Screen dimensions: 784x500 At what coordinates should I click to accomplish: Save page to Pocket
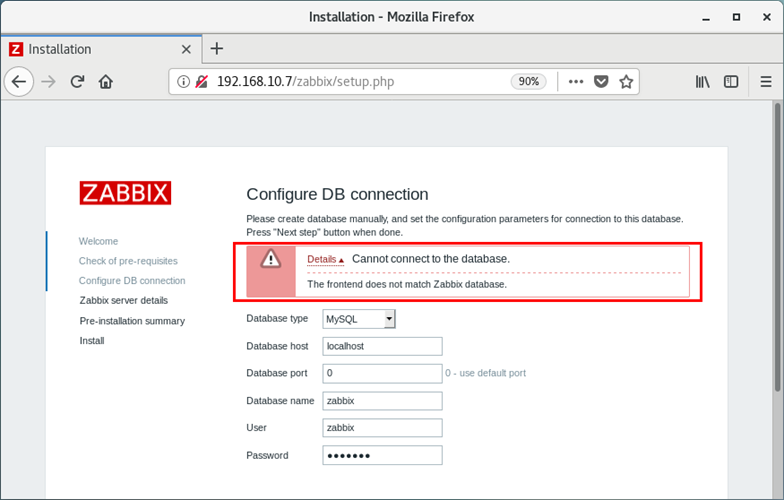601,82
